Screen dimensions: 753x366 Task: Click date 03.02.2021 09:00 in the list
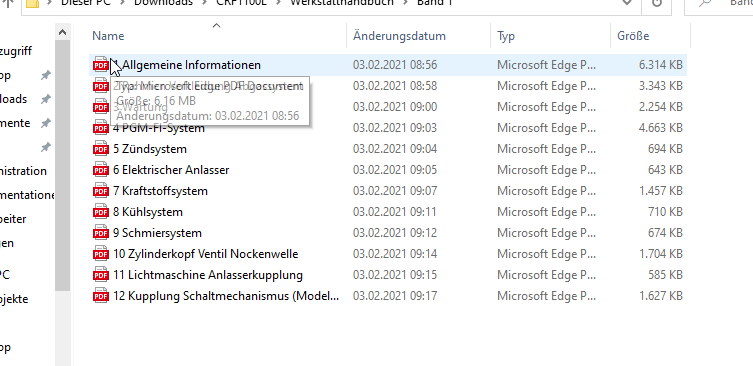(x=395, y=107)
